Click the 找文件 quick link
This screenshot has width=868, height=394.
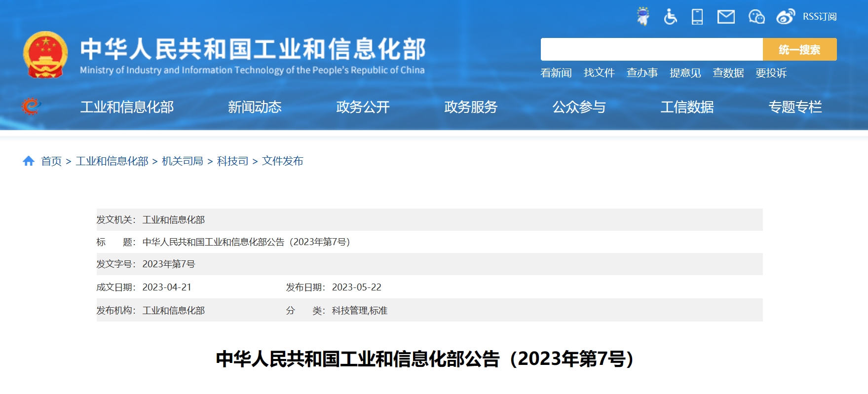(599, 73)
